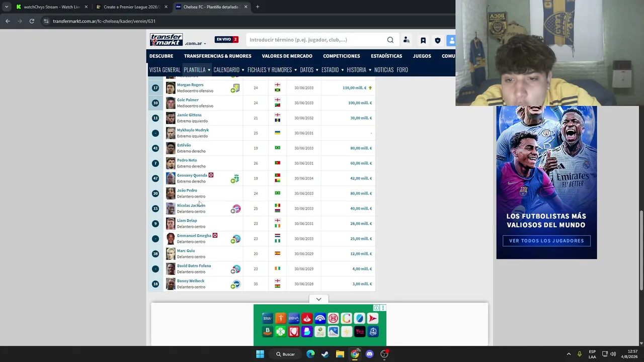Click Geovany Quenda's transfer club badge icon

point(235,178)
